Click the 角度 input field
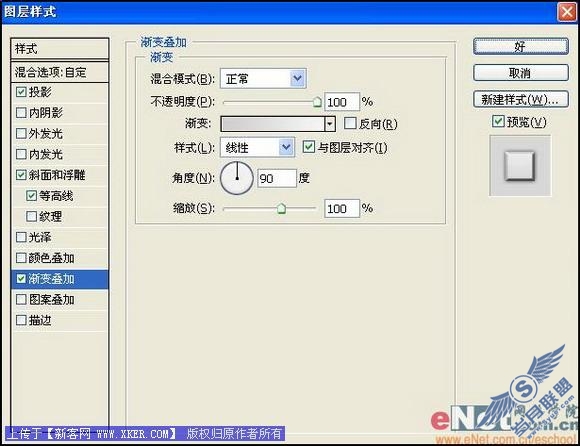Viewport: 580px width, 446px height. 277,178
